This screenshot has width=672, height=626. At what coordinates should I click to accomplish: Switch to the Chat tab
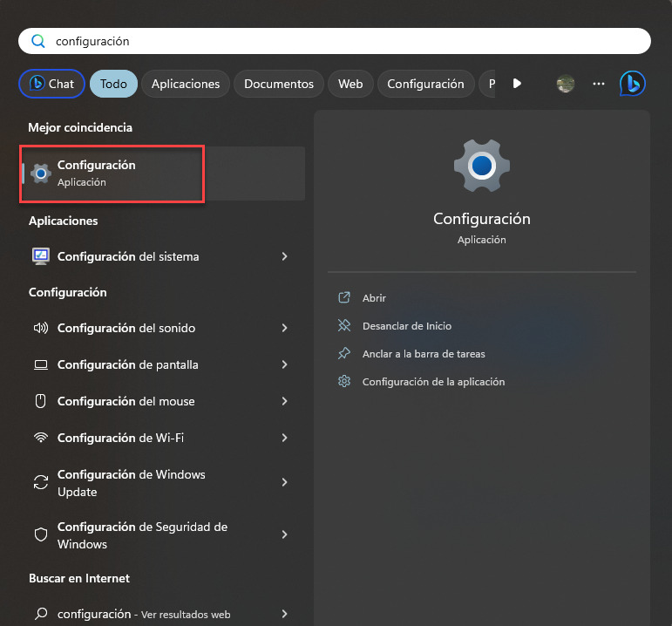[51, 84]
